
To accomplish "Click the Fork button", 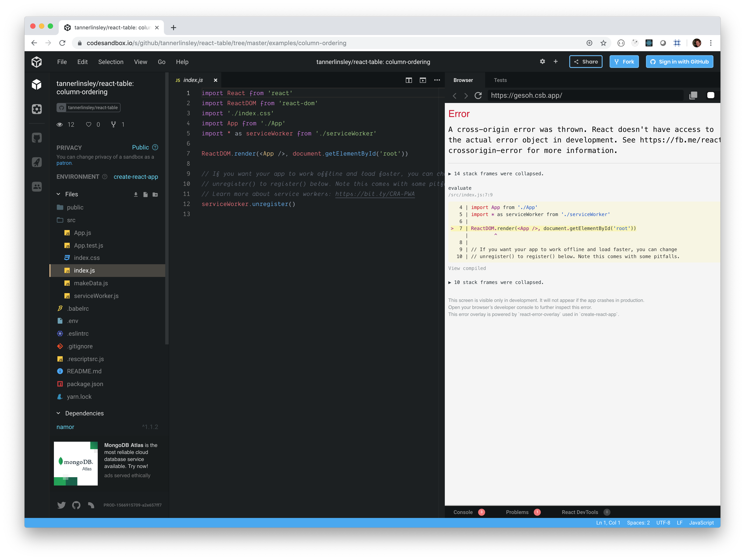I will (x=624, y=62).
